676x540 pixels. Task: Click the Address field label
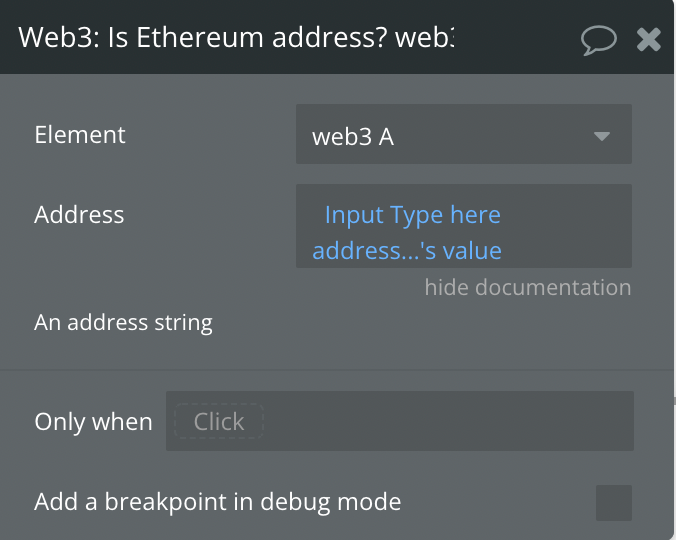click(79, 215)
